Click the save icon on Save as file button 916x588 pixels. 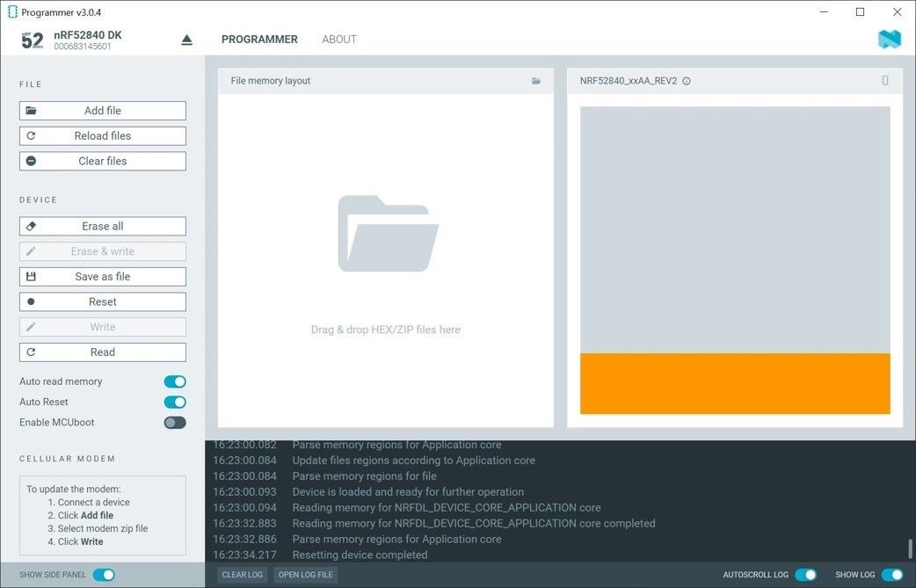coord(32,276)
